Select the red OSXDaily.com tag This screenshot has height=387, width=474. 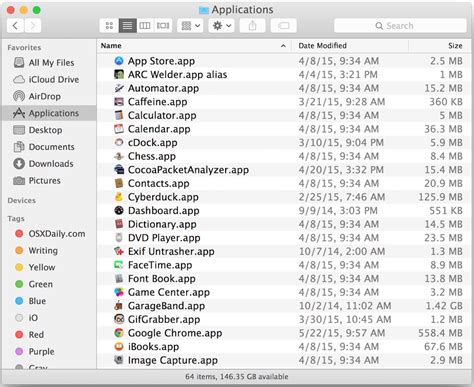coord(50,234)
